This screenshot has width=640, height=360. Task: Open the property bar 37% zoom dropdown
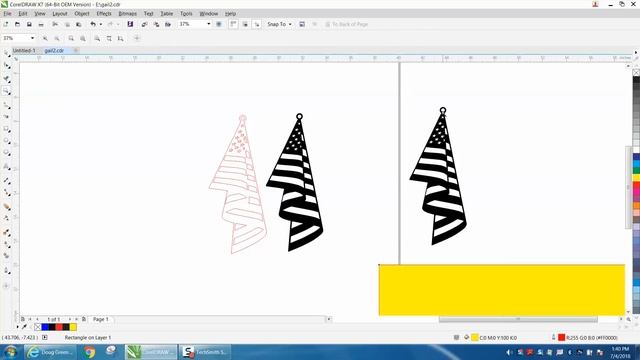[32, 38]
